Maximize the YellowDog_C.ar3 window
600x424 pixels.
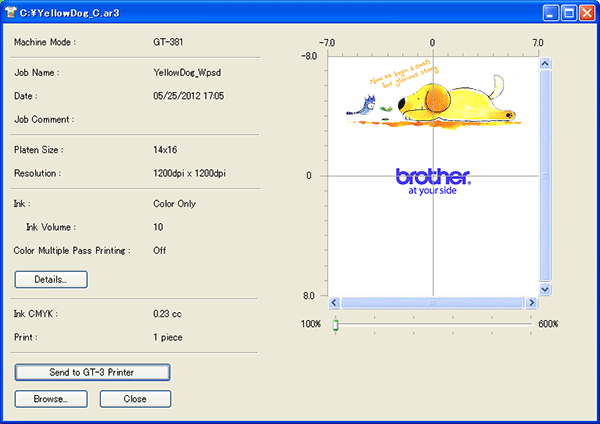click(568, 12)
